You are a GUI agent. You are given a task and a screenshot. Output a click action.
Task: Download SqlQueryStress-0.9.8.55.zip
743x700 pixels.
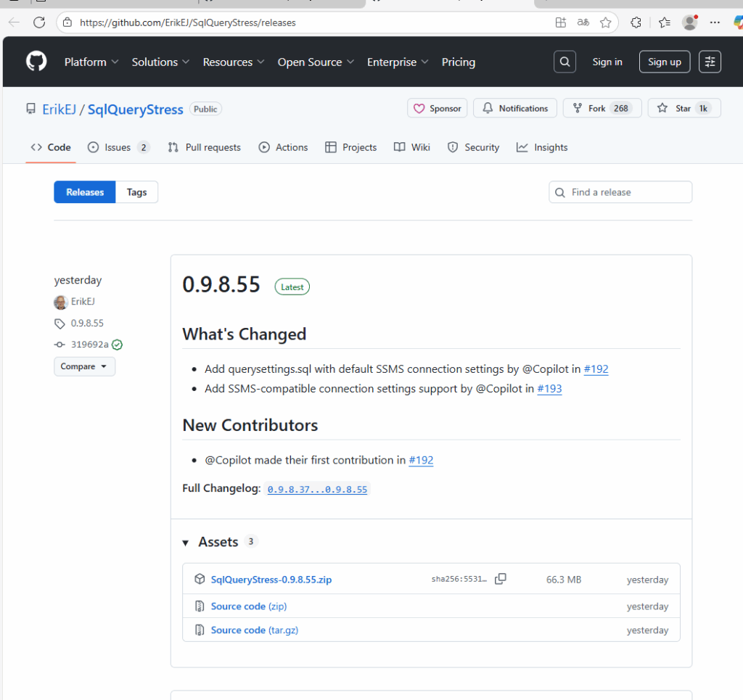[x=271, y=580]
